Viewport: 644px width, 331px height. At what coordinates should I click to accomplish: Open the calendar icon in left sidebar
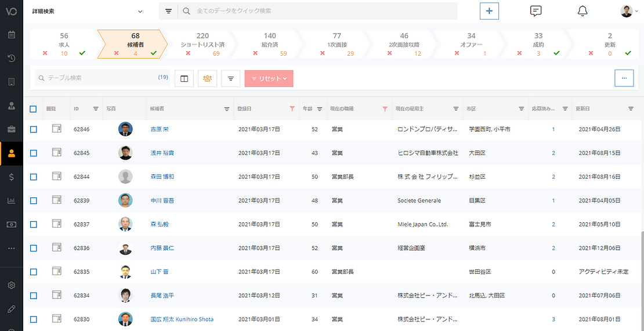click(x=12, y=34)
